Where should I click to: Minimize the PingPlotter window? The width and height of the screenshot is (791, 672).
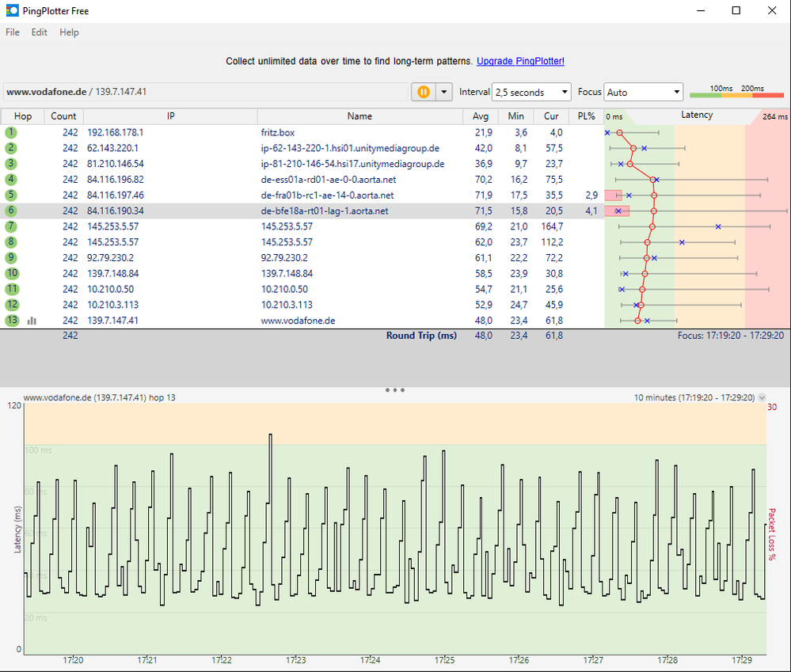[701, 10]
